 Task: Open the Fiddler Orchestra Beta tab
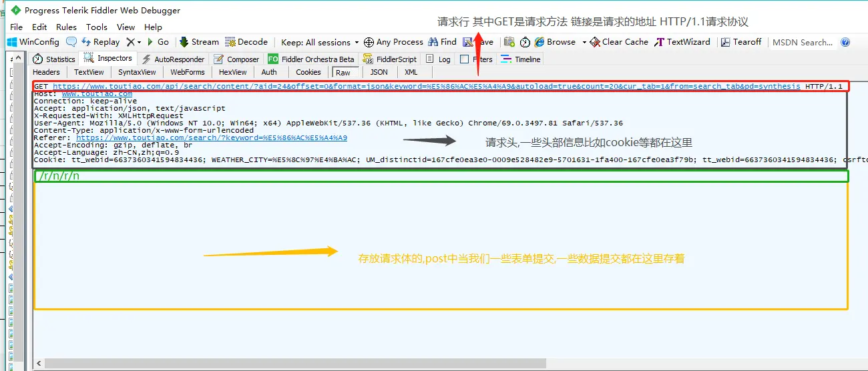click(311, 59)
